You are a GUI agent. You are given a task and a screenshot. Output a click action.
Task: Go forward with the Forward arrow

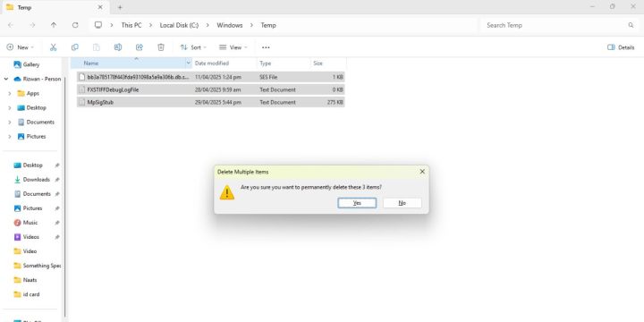pos(32,25)
